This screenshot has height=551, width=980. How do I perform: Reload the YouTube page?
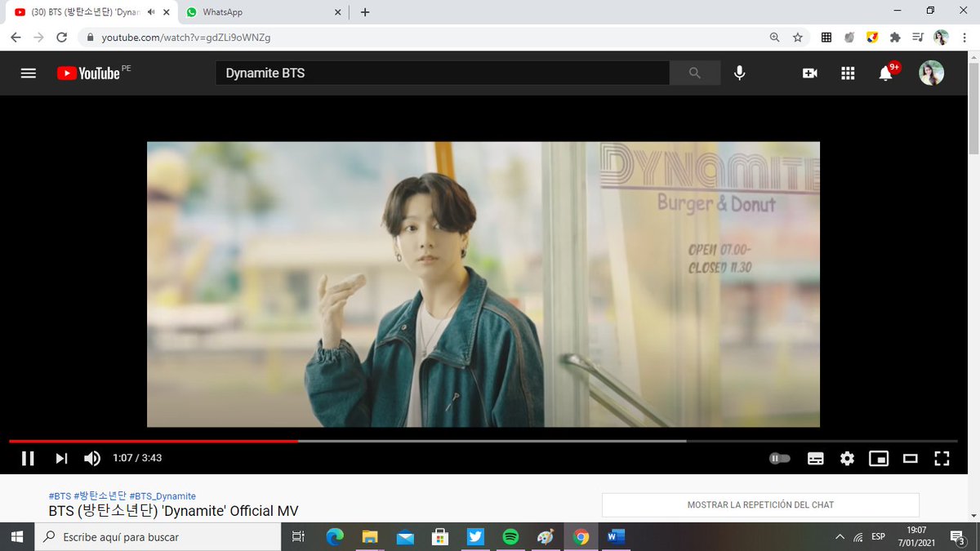[x=62, y=38]
